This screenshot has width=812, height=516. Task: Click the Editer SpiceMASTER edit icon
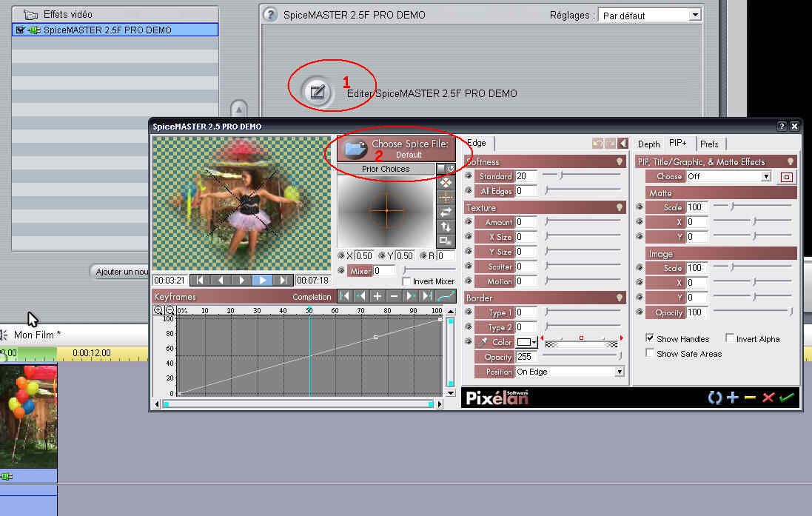point(317,93)
